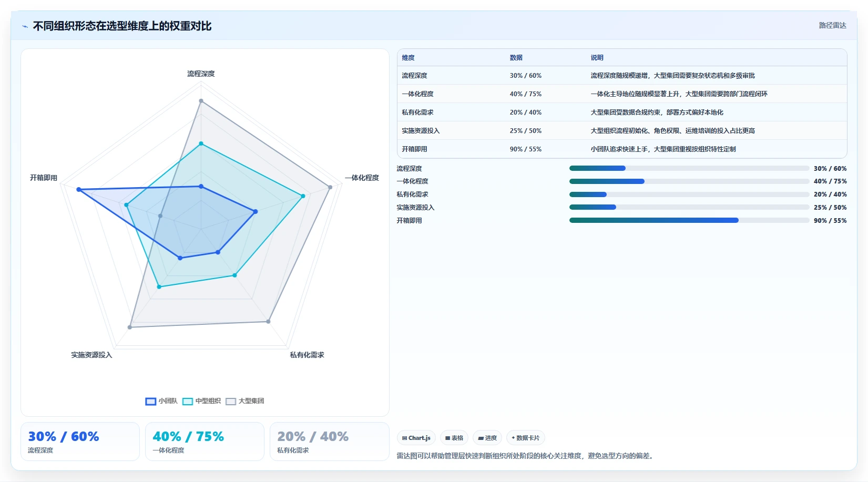Image resolution: width=868 pixels, height=482 pixels.
Task: Click the 小团队 data point on 开箱即用 axis
Action: pyautogui.click(x=79, y=189)
